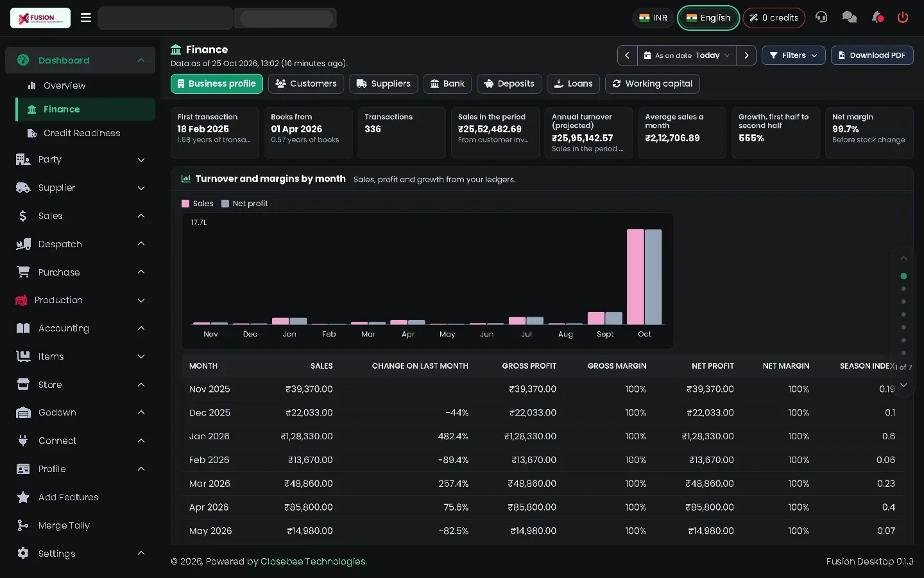924x578 pixels.
Task: Click the Fusion logo
Action: coord(40,18)
